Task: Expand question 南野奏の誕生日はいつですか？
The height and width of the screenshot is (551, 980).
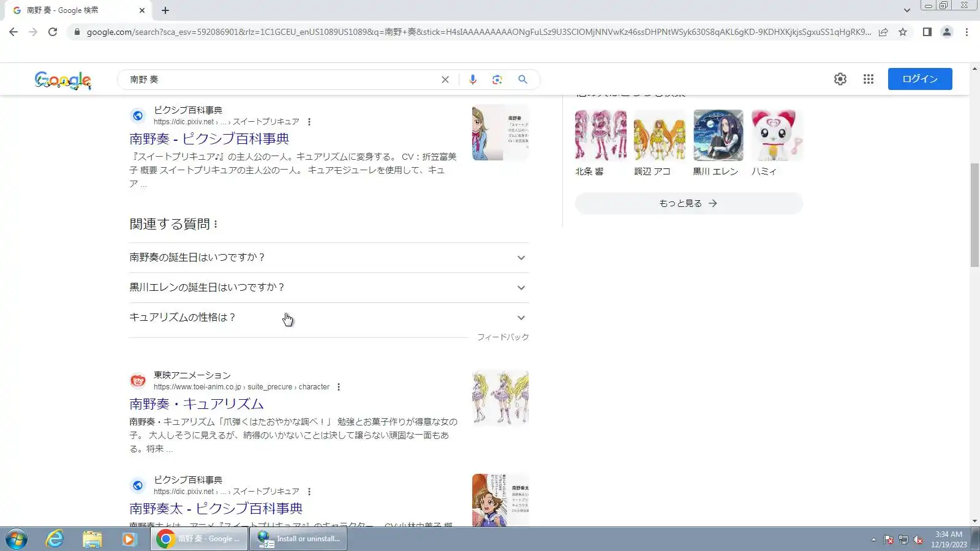Action: pyautogui.click(x=329, y=258)
